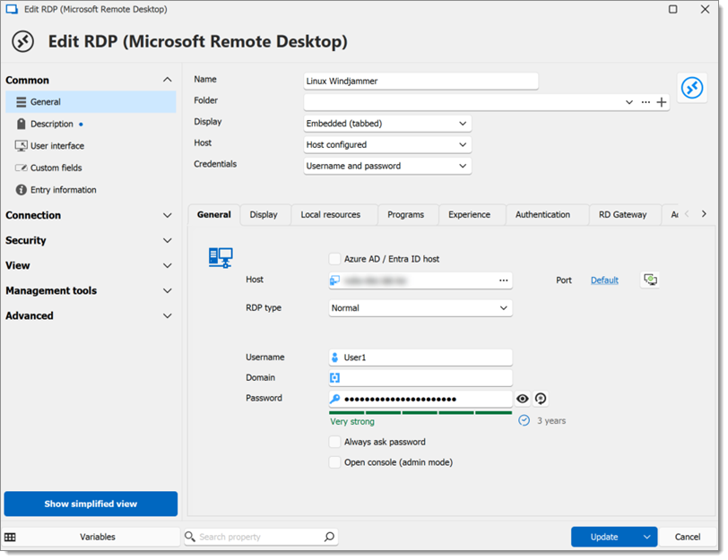Click Show simplified view button
Viewport: 728px width, 560px height.
(91, 504)
